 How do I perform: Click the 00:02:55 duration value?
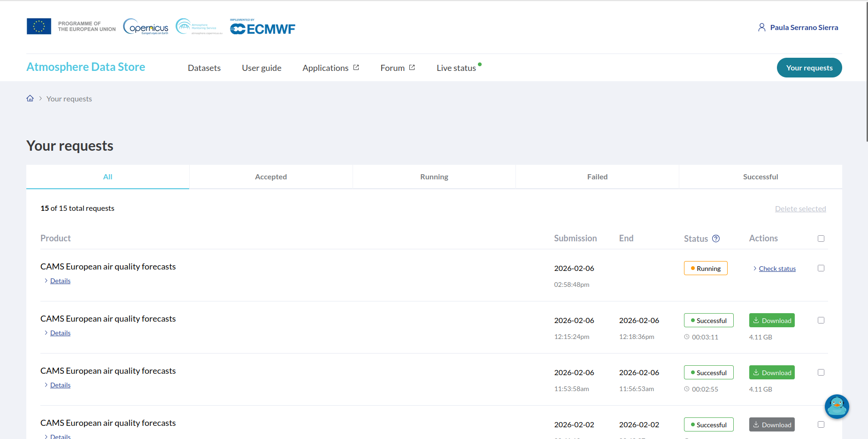pos(705,389)
